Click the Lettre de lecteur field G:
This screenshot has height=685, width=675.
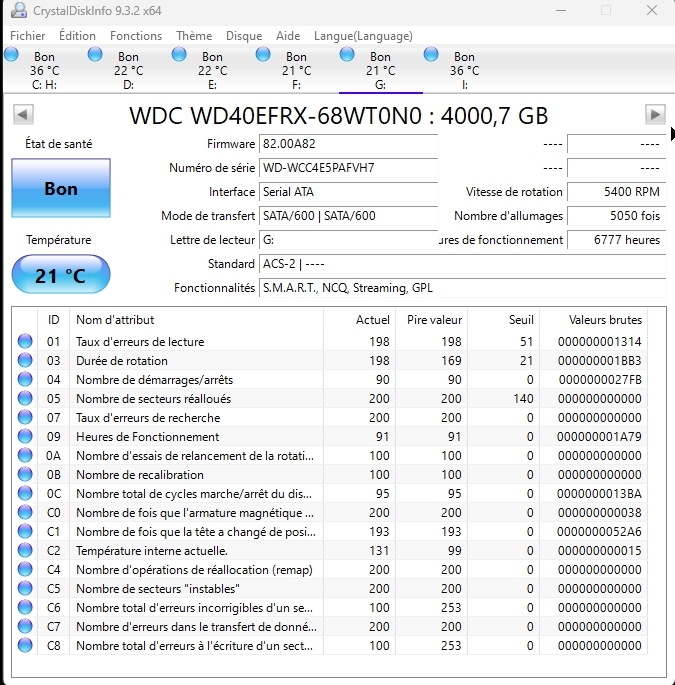tap(348, 240)
